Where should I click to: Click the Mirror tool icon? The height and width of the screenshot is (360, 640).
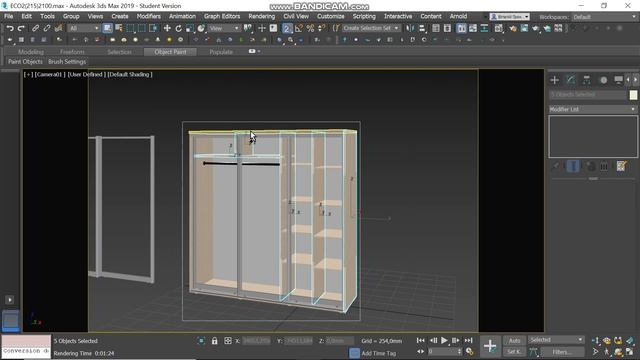tap(410, 28)
